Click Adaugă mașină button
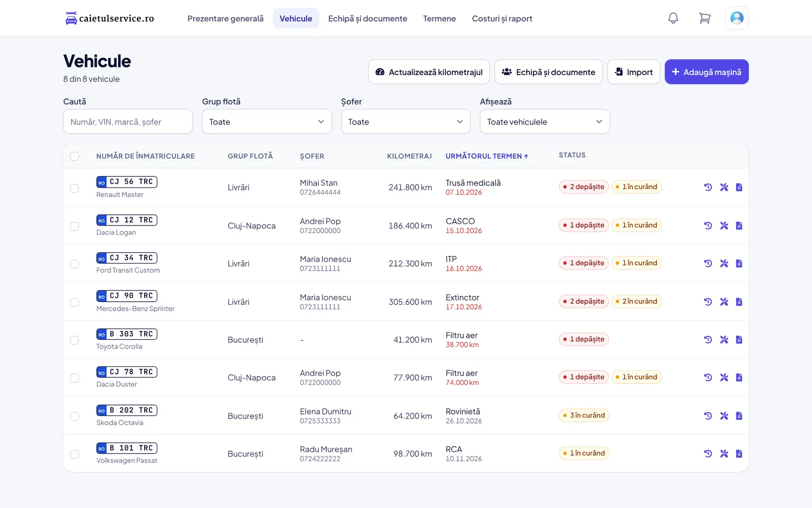 click(x=706, y=72)
